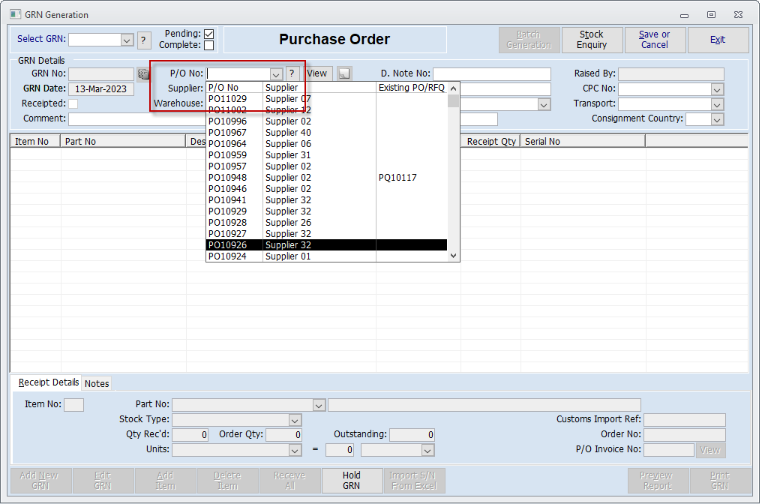760x504 pixels.
Task: Select PO10928 Supplier 26 row
Action: [326, 222]
